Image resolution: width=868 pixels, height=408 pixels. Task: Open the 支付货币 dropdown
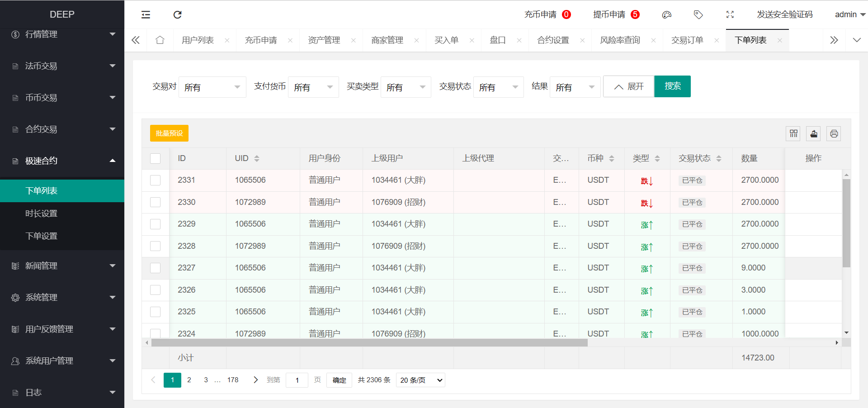click(313, 87)
